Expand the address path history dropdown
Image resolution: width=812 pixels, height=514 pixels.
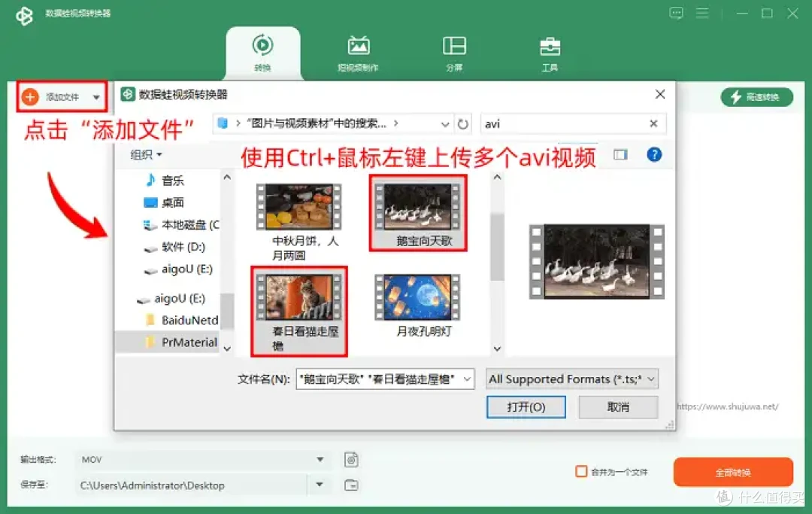pos(444,124)
